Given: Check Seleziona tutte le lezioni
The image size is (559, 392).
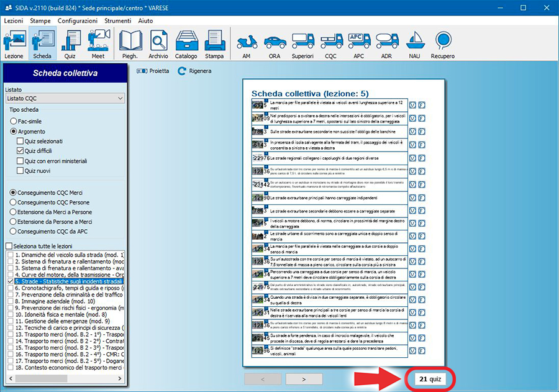Looking at the screenshot, I should point(9,246).
